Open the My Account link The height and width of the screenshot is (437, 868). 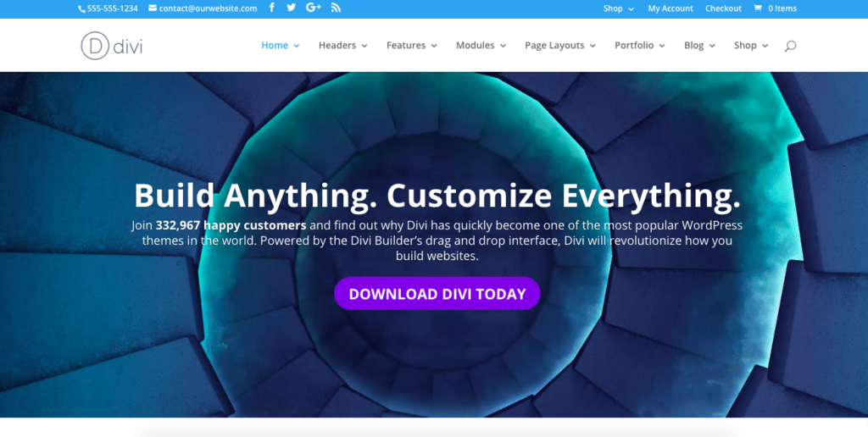tap(670, 8)
